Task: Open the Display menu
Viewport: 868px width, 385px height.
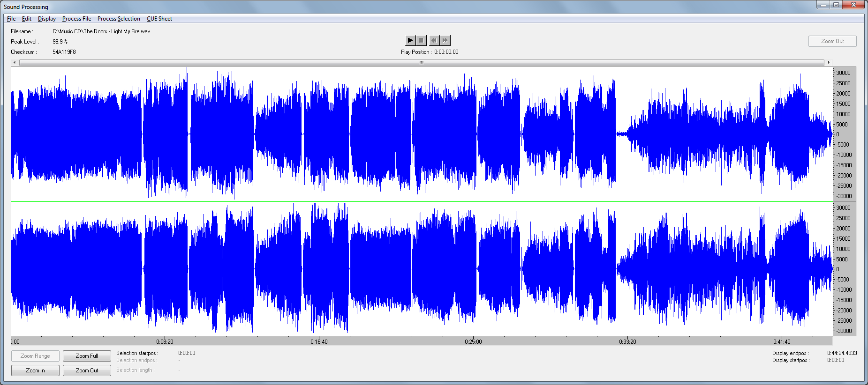Action: pyautogui.click(x=47, y=19)
